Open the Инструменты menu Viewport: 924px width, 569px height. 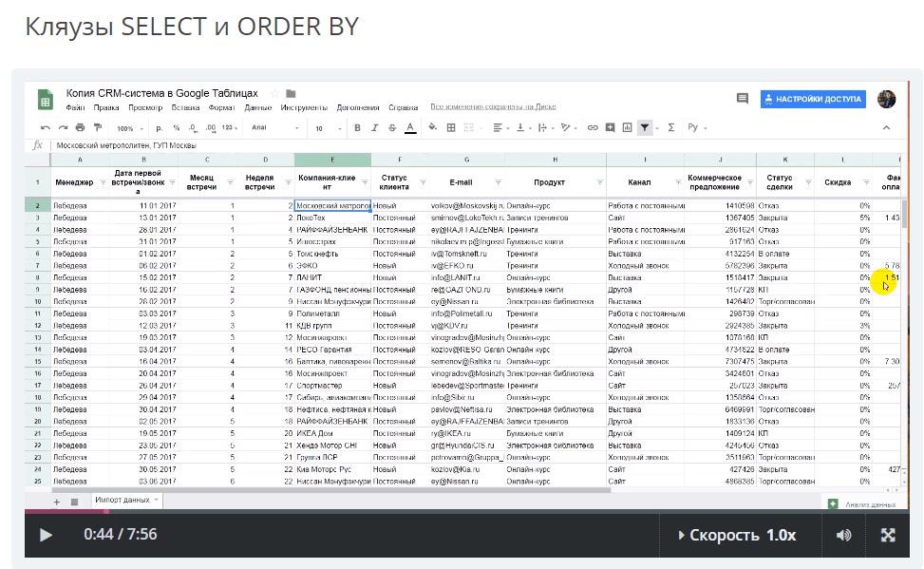304,108
